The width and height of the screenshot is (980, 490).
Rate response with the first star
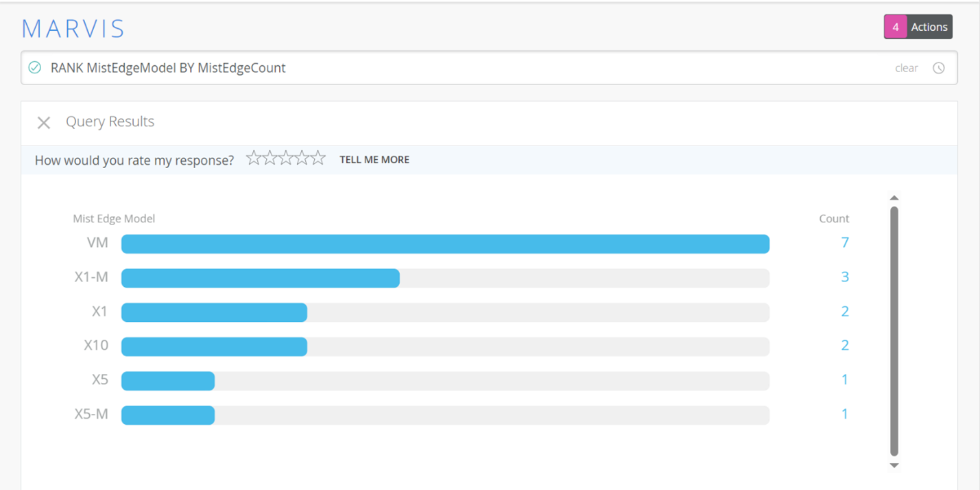coord(254,159)
